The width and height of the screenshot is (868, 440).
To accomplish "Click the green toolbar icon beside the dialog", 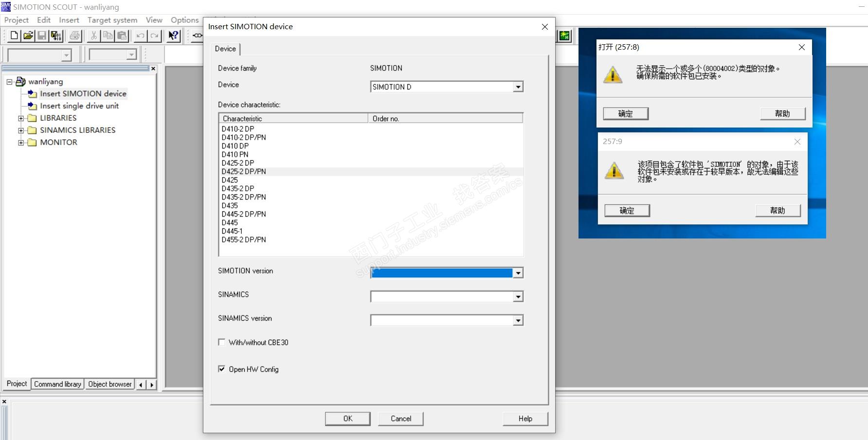I will [564, 36].
